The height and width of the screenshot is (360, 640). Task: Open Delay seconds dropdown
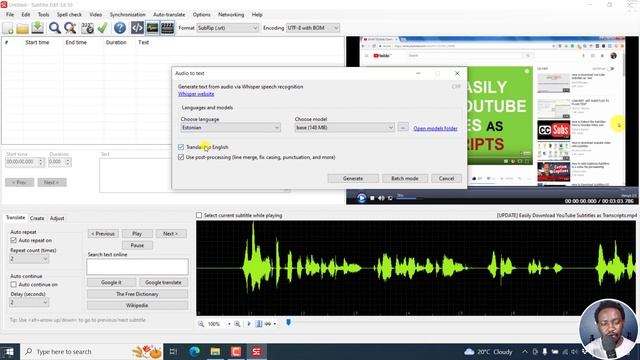29,302
